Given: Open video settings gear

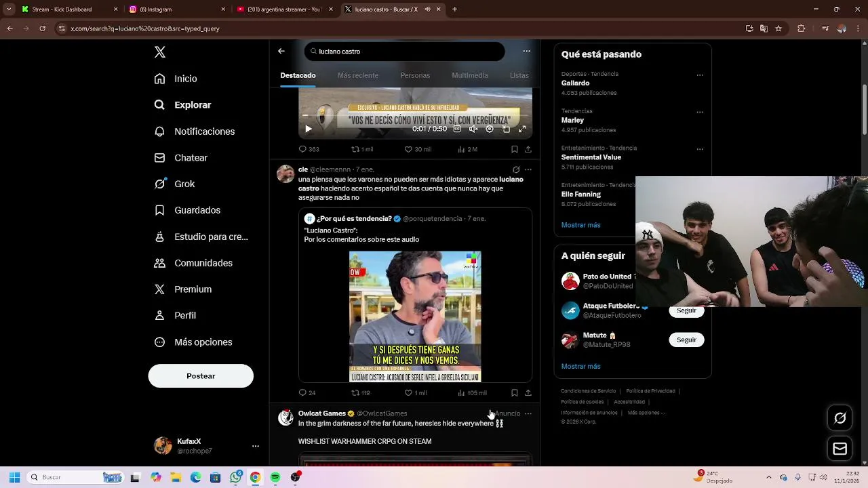Looking at the screenshot, I should click(x=490, y=129).
